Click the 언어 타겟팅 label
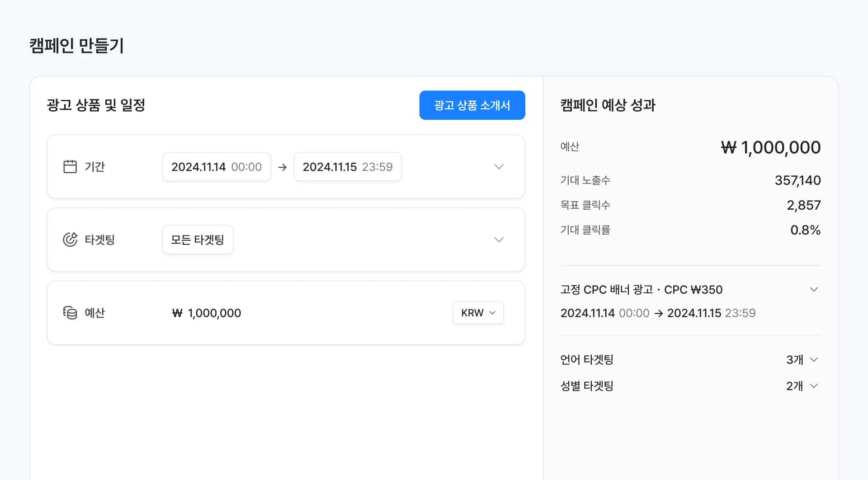This screenshot has width=868, height=480. click(x=587, y=360)
